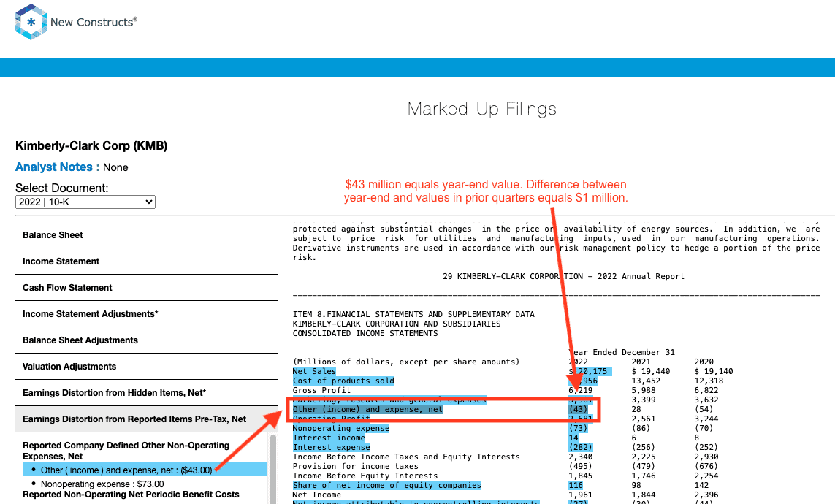The width and height of the screenshot is (835, 504).
Task: Click the "Kimberly-Clark Corp (KMB)" company heading
Action: pyautogui.click(x=91, y=146)
